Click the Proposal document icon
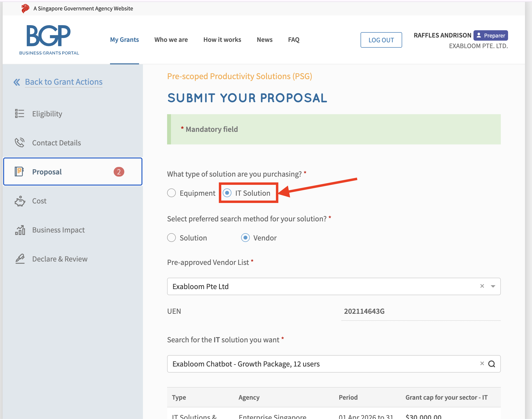 (x=19, y=172)
